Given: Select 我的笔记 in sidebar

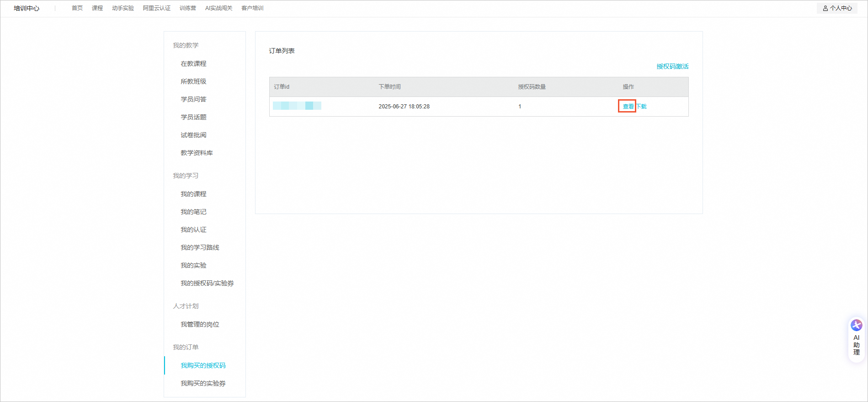Looking at the screenshot, I should [193, 212].
